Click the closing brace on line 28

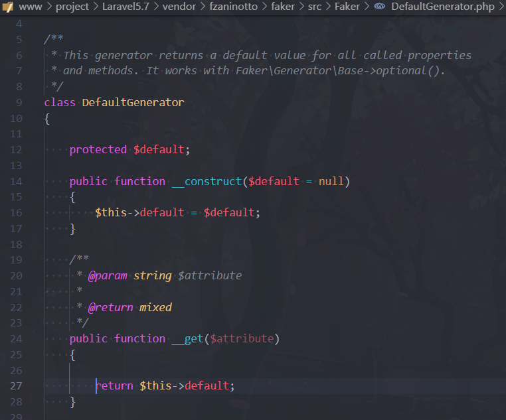72,402
